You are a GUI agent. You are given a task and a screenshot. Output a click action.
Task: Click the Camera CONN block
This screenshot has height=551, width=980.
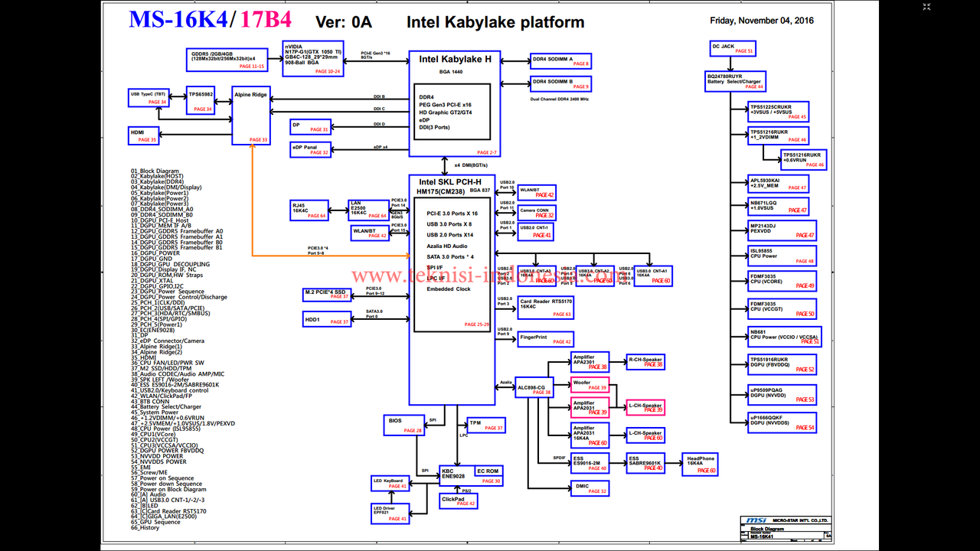pyautogui.click(x=537, y=213)
